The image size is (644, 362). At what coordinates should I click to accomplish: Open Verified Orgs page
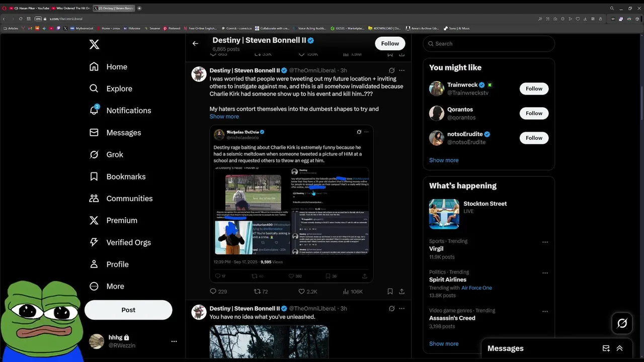120,242
